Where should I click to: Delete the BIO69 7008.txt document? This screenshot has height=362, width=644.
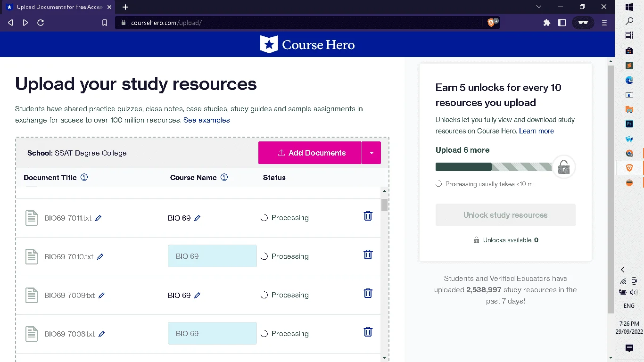coord(368,332)
